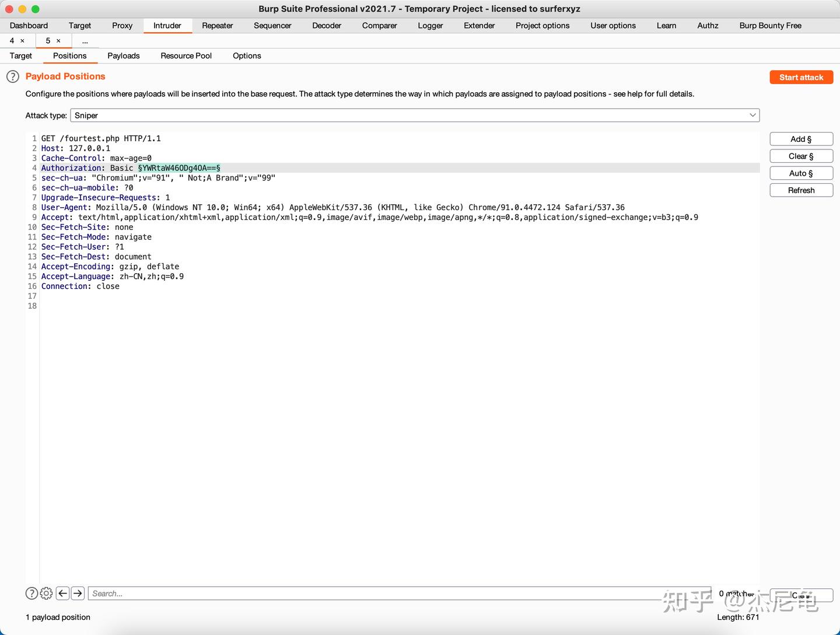Viewport: 840px width, 635px height.
Task: Open search settings with the gear icon
Action: (x=47, y=594)
